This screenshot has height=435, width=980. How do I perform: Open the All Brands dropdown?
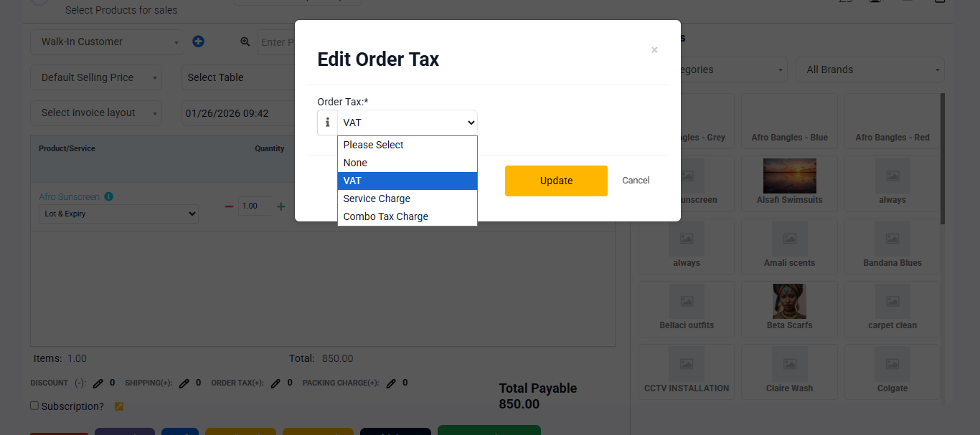[x=870, y=70]
